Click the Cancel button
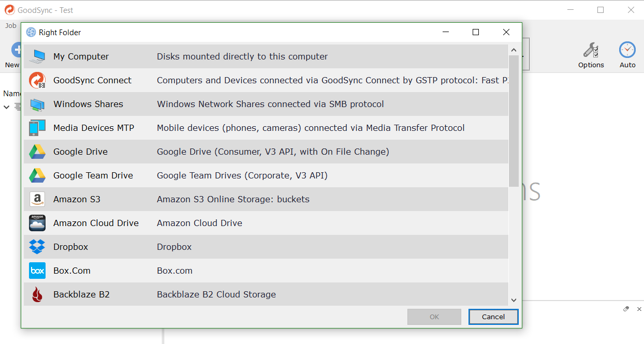Viewport: 644px width, 344px height. click(x=493, y=317)
